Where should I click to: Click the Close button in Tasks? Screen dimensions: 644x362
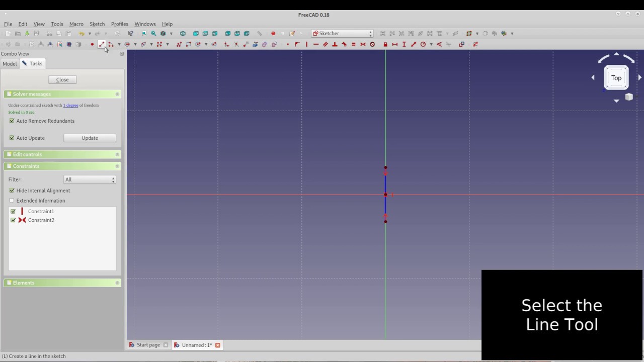coord(62,79)
